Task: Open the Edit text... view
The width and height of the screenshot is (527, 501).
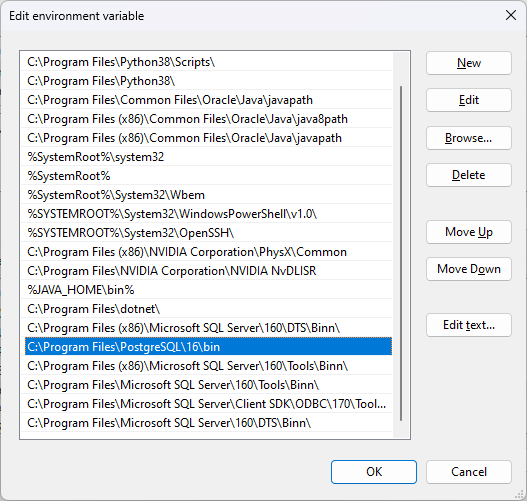Action: tap(469, 325)
